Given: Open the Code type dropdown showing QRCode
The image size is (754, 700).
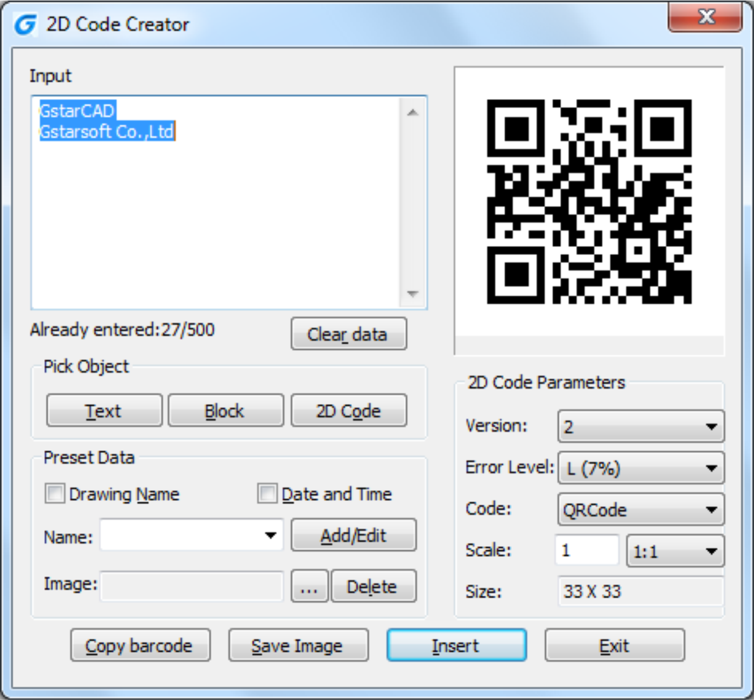Looking at the screenshot, I should [x=641, y=510].
